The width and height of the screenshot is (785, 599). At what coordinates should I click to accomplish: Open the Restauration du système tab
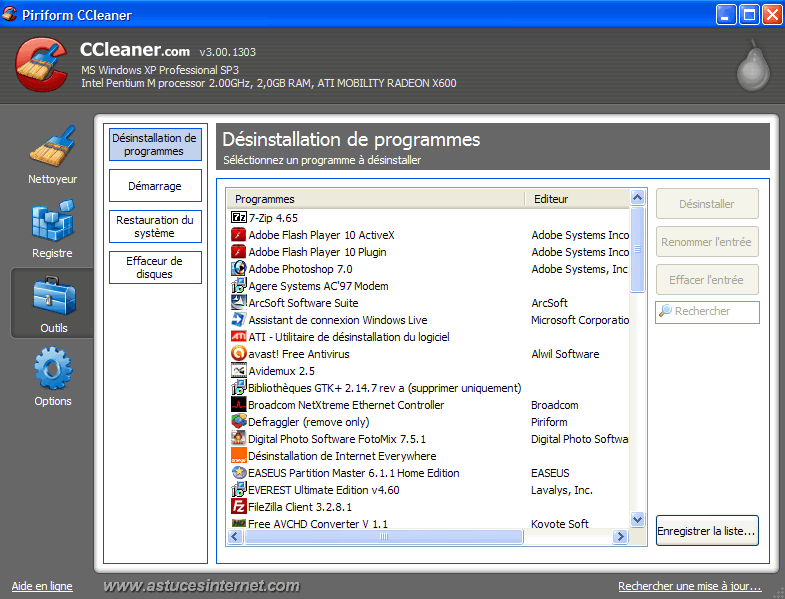tap(155, 226)
